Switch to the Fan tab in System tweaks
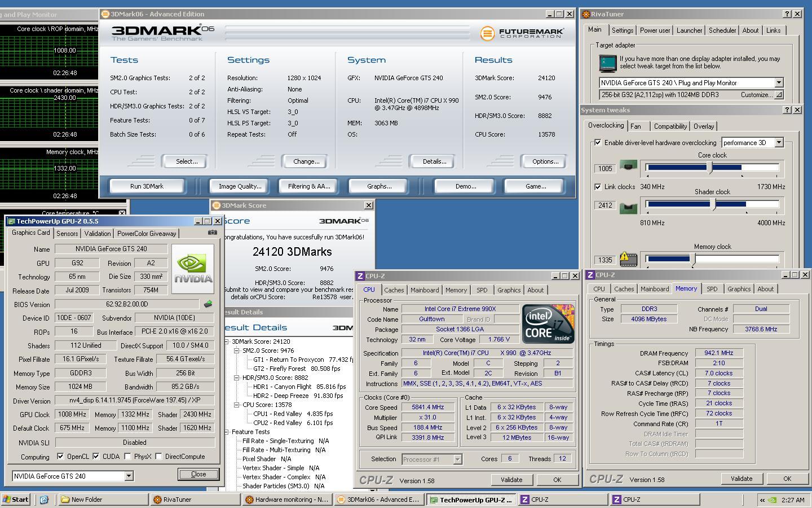812x508 pixels. click(x=636, y=126)
